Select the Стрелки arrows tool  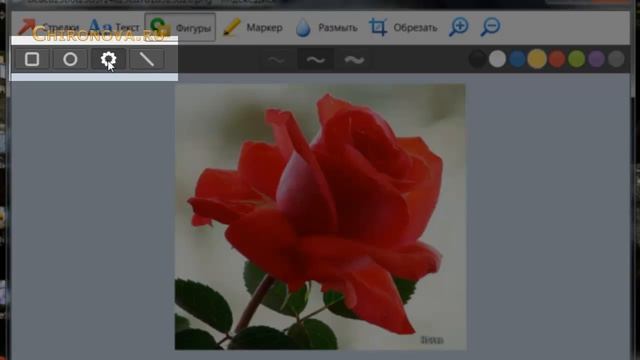(x=48, y=27)
